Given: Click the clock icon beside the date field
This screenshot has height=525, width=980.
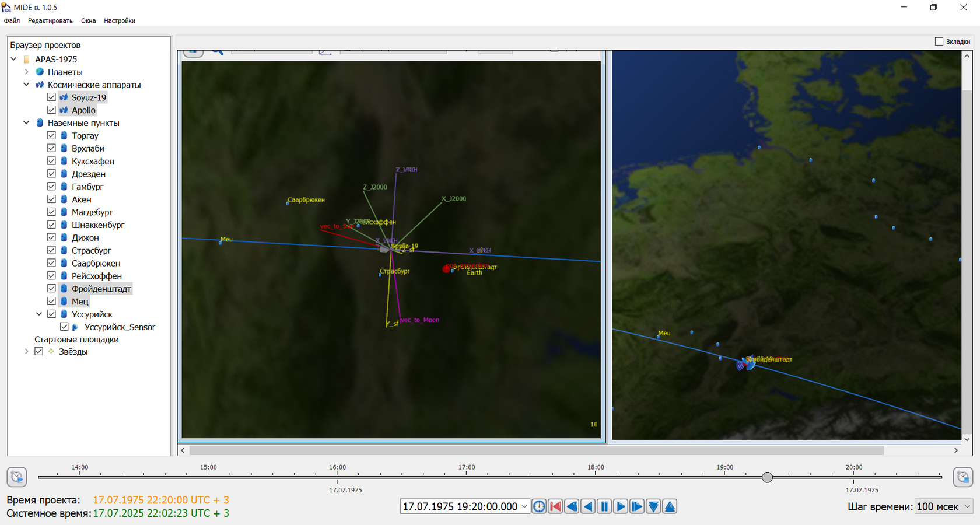Looking at the screenshot, I should (x=539, y=506).
